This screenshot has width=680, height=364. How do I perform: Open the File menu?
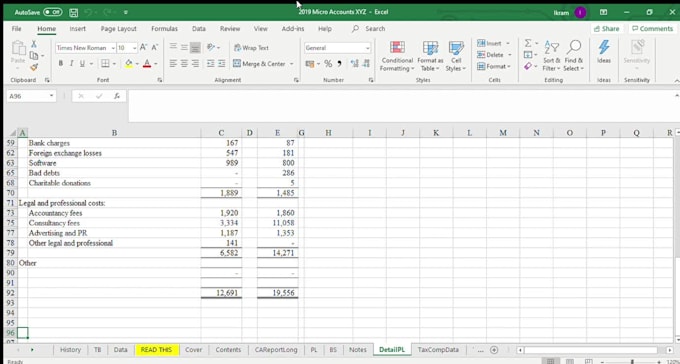[16, 29]
